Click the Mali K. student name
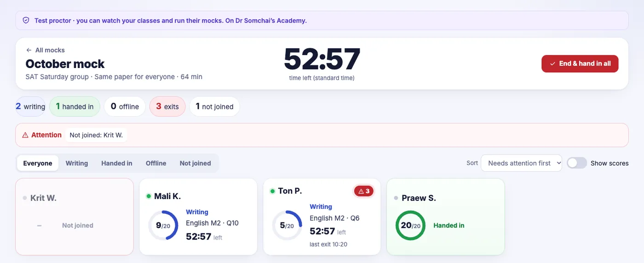Image resolution: width=644 pixels, height=263 pixels. point(167,196)
